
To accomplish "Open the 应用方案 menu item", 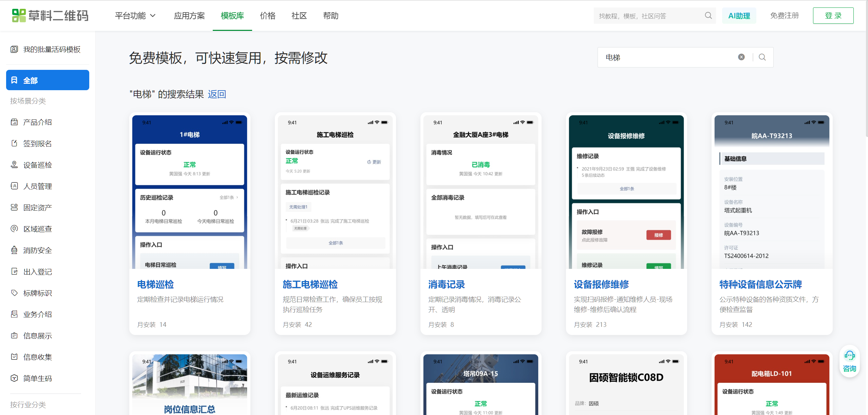I will click(x=189, y=16).
